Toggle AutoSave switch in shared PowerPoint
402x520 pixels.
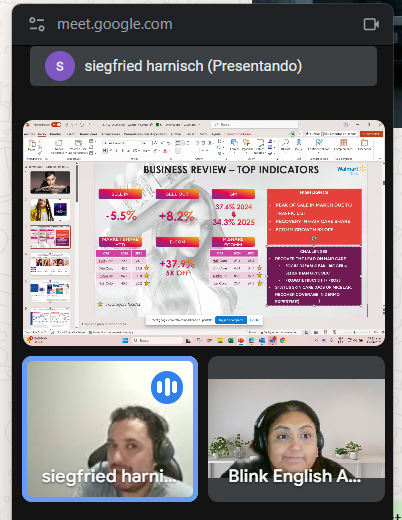click(x=56, y=125)
